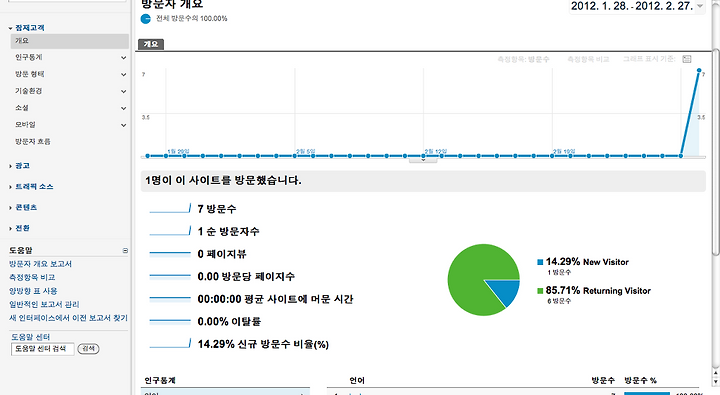Click the graph display mode icon
Image resolution: width=720 pixels, height=395 pixels.
[686, 59]
